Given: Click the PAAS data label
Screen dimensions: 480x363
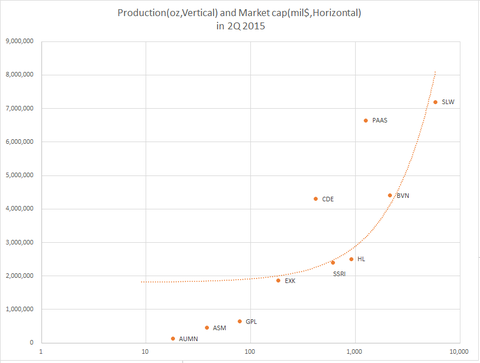Looking at the screenshot, I should pos(380,120).
